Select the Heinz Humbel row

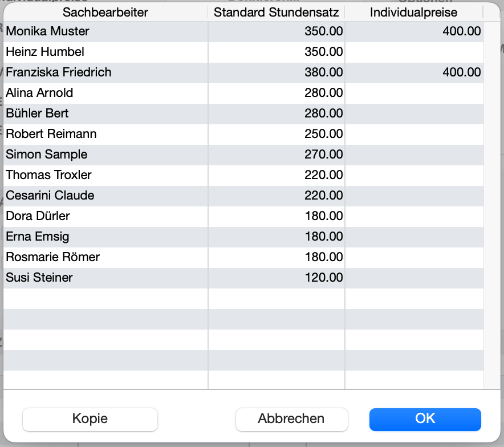click(45, 52)
